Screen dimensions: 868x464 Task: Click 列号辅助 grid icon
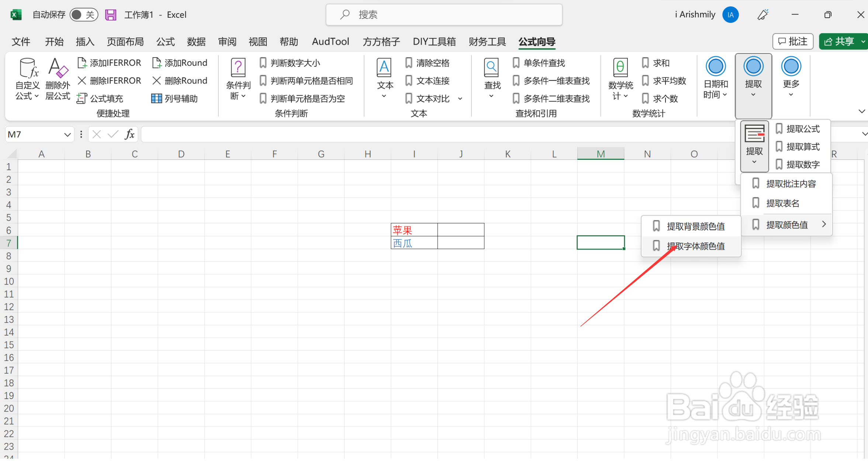coord(156,99)
